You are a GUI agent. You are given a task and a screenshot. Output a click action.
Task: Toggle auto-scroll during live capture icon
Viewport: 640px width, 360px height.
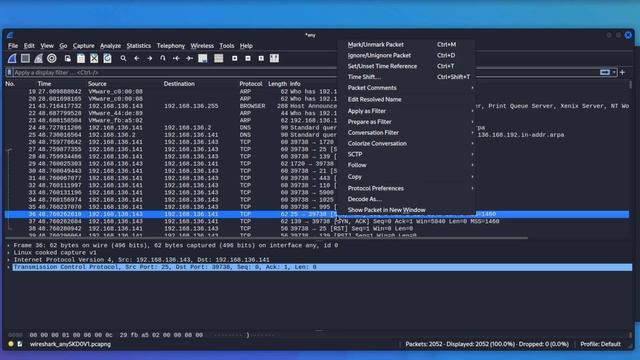pos(202,58)
